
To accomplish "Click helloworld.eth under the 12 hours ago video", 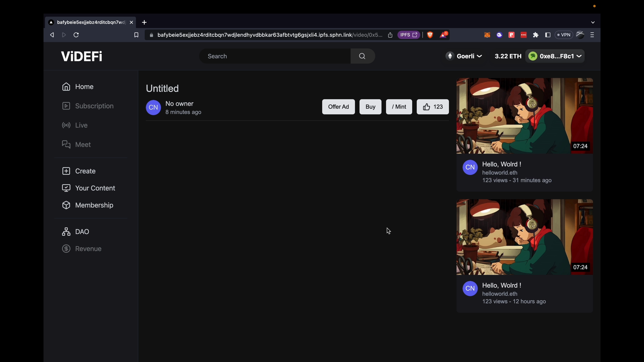I will [x=500, y=294].
